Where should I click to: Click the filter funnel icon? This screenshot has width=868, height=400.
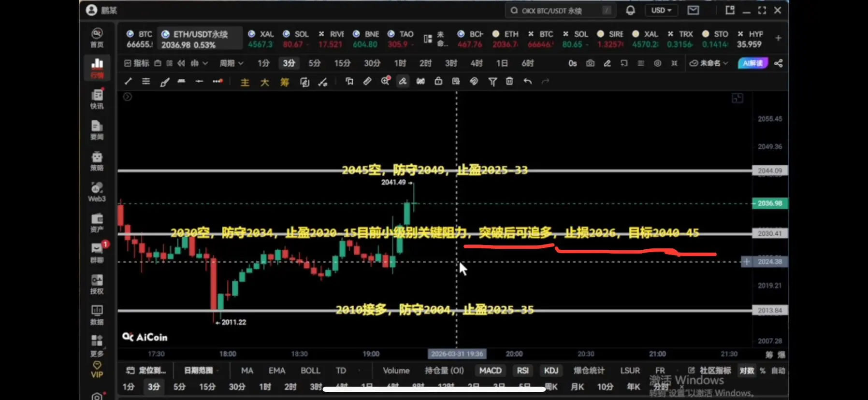coord(492,82)
